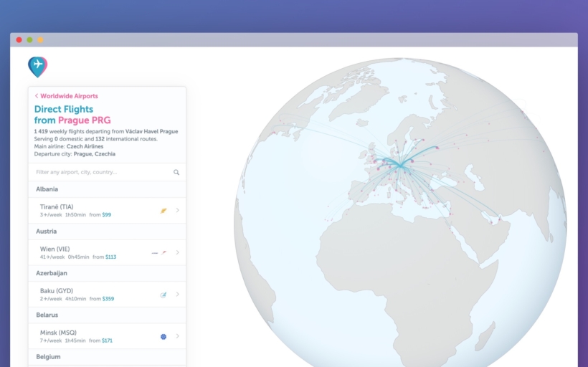Click the filter airport search field
Image resolution: width=588 pixels, height=367 pixels.
(x=107, y=172)
